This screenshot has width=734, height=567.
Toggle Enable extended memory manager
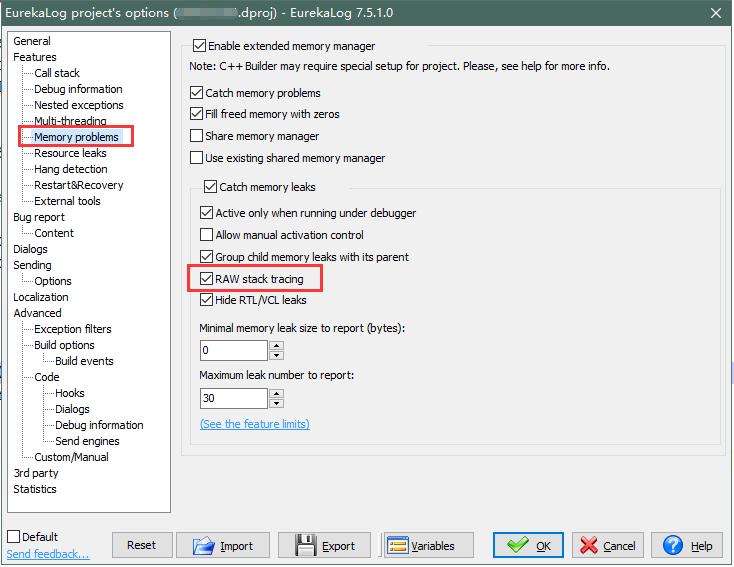199,46
